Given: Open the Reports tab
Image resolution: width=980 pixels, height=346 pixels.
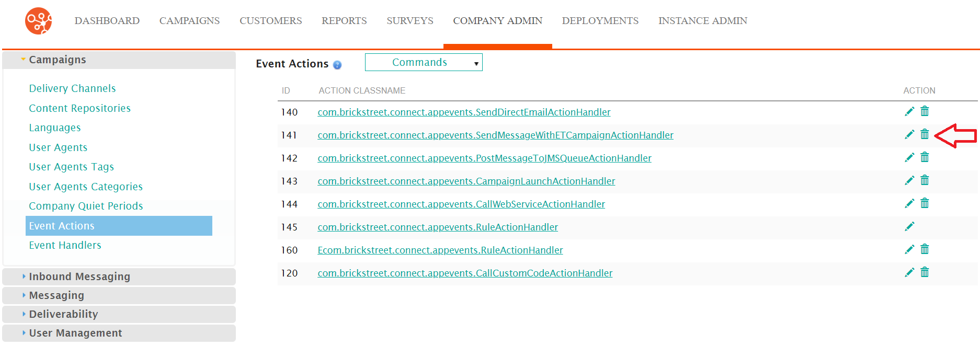Looking at the screenshot, I should coord(344,21).
